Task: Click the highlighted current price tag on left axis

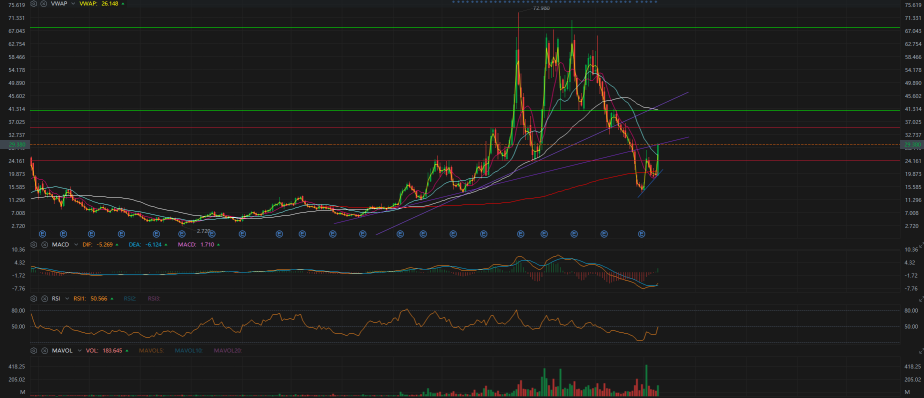Action: (x=14, y=144)
